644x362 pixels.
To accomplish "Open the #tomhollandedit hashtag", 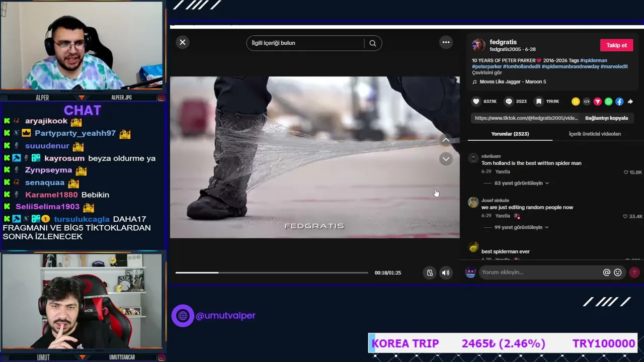I will (x=522, y=67).
